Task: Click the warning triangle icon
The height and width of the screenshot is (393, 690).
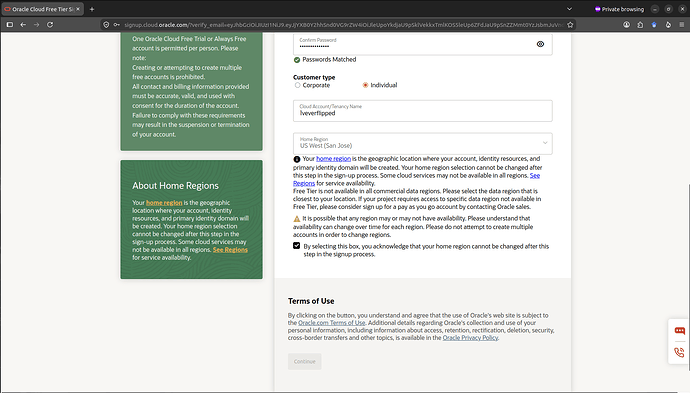Action: coord(297,219)
